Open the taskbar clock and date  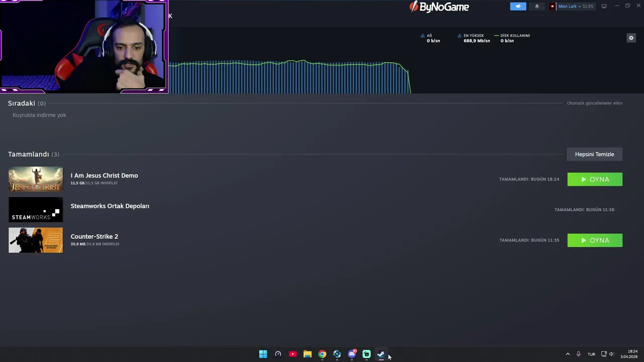click(x=629, y=354)
